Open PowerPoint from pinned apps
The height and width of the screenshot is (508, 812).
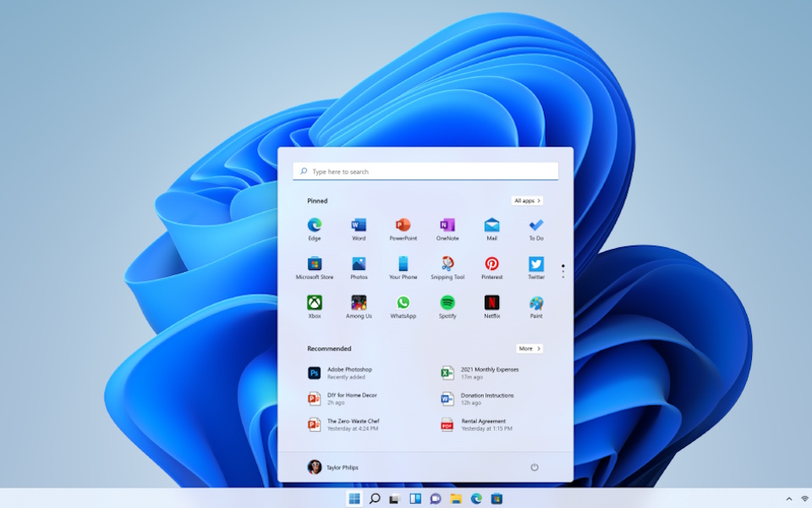pyautogui.click(x=403, y=225)
